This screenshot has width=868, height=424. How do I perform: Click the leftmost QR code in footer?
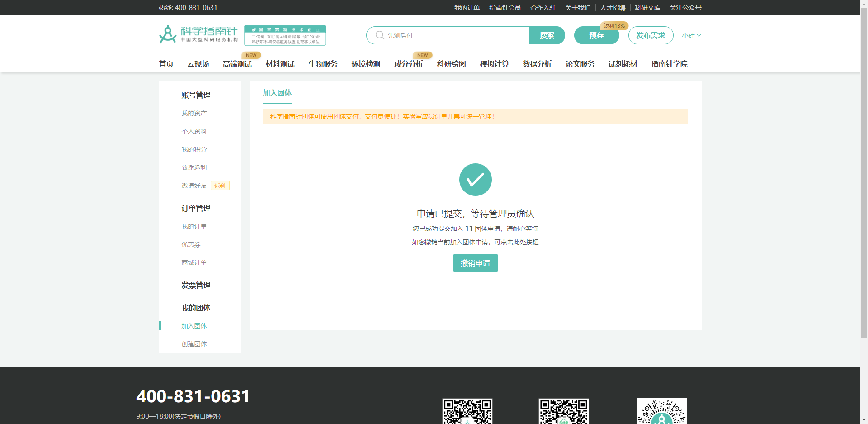[x=467, y=412]
